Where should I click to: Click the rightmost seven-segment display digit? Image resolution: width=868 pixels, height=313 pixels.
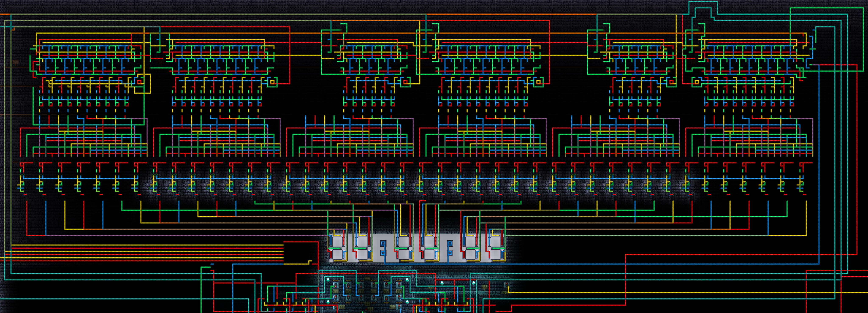click(x=496, y=248)
